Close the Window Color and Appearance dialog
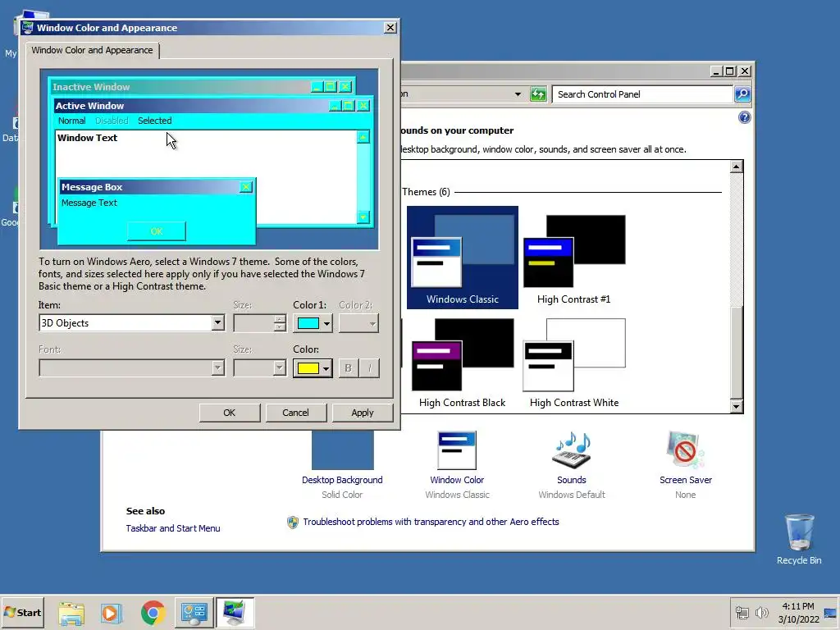Screen dimensions: 840x630 point(390,28)
